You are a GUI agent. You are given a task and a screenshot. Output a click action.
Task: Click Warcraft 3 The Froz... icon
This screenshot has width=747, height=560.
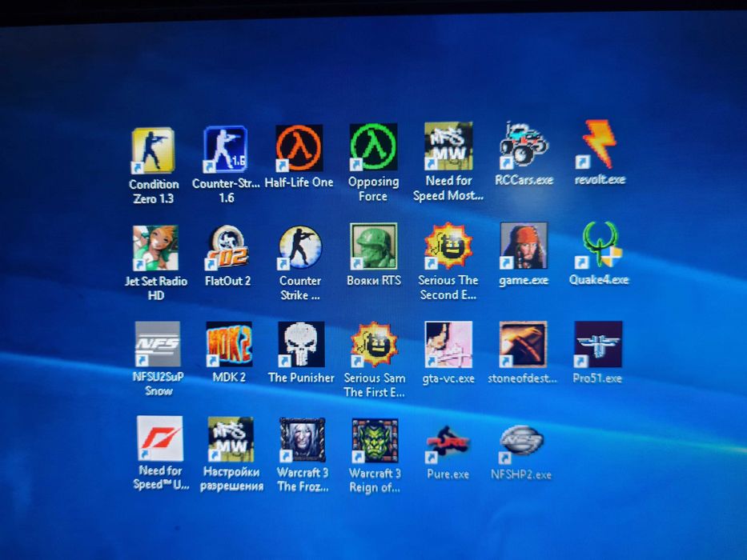pyautogui.click(x=302, y=440)
